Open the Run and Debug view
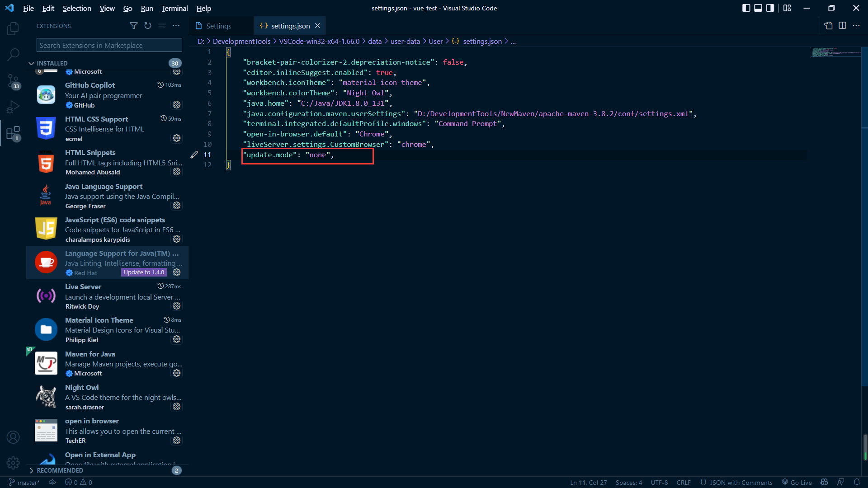The image size is (868, 488). tap(13, 107)
